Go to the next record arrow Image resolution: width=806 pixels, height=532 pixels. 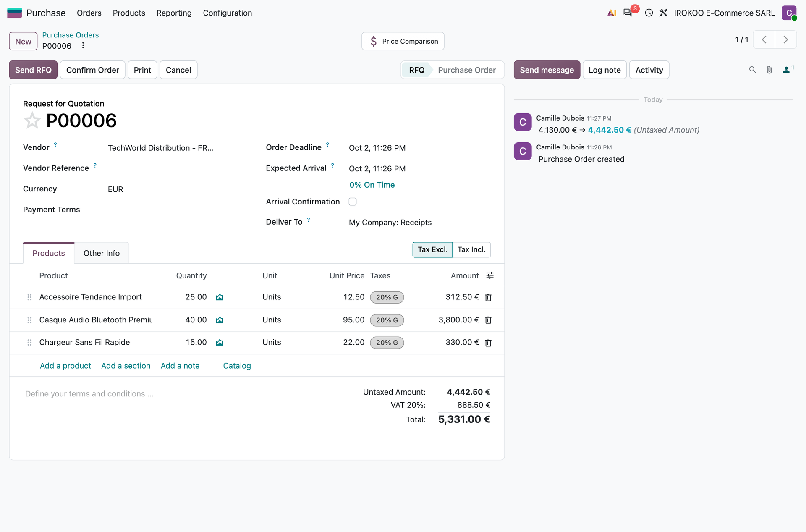coord(786,40)
